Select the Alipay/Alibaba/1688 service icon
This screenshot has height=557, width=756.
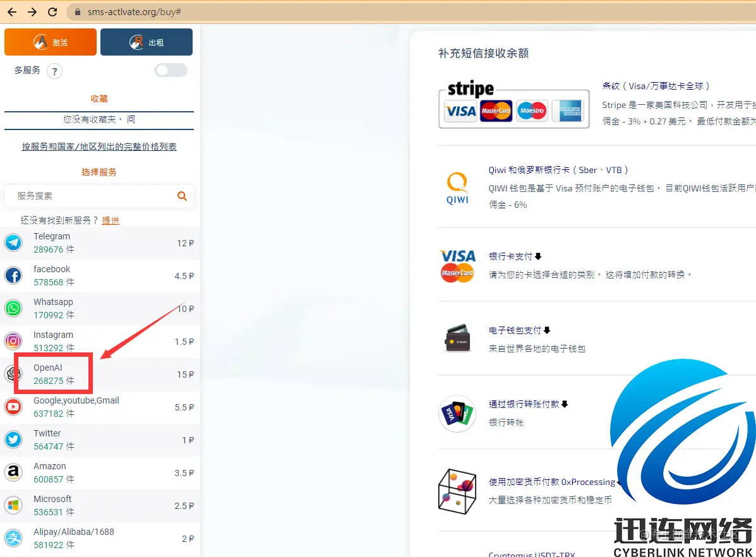point(13,537)
